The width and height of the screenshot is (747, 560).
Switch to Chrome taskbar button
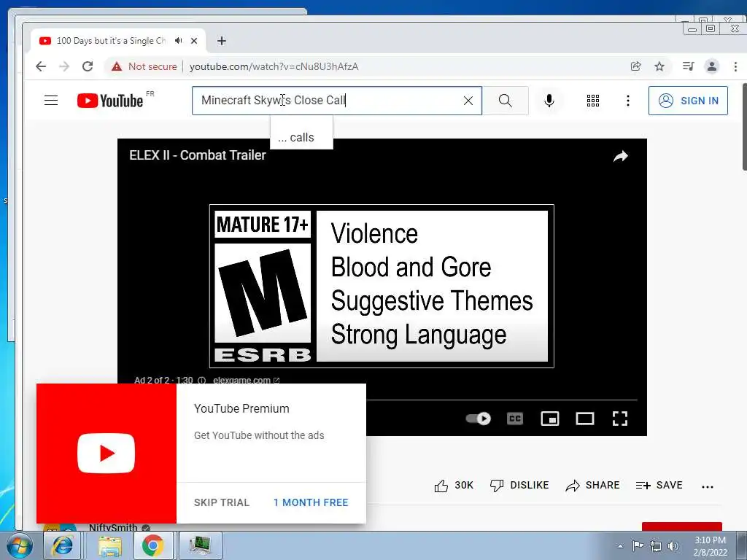(152, 545)
